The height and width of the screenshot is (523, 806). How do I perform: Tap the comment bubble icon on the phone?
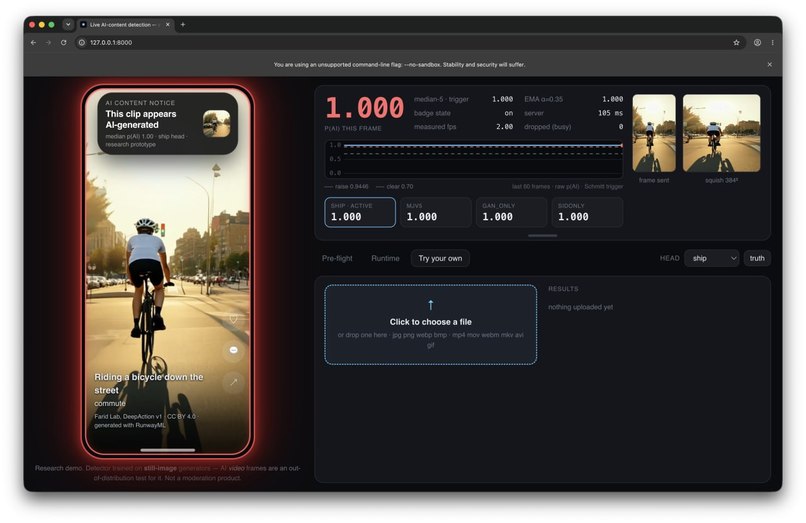tap(233, 350)
